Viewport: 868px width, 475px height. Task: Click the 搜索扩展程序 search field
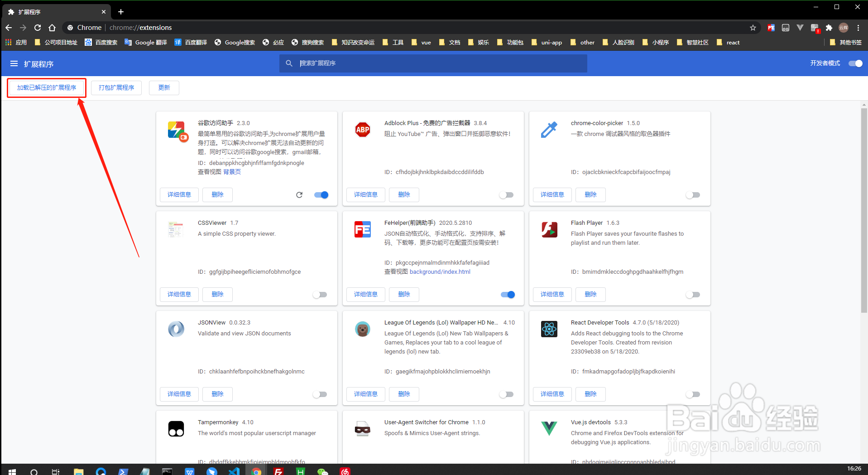pyautogui.click(x=433, y=63)
